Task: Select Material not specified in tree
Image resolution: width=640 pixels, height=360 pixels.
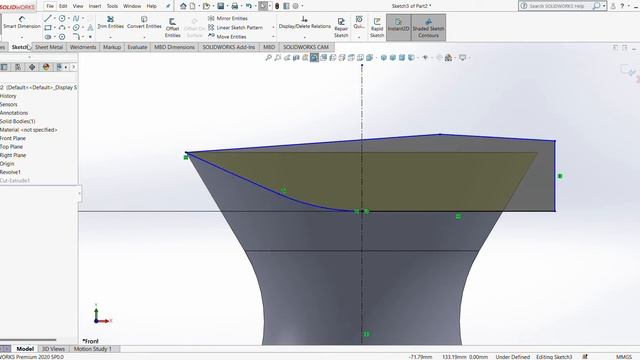Action: (29, 130)
